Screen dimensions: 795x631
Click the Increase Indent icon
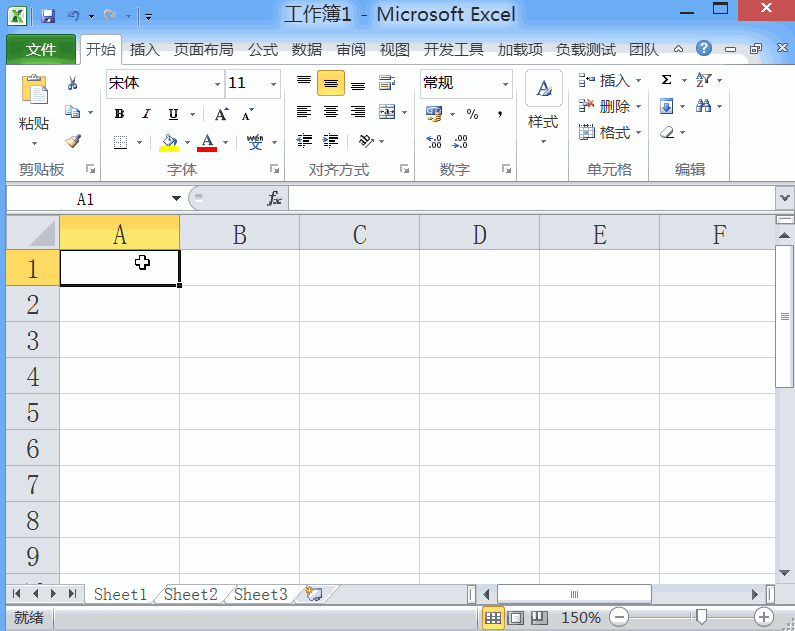coord(331,140)
